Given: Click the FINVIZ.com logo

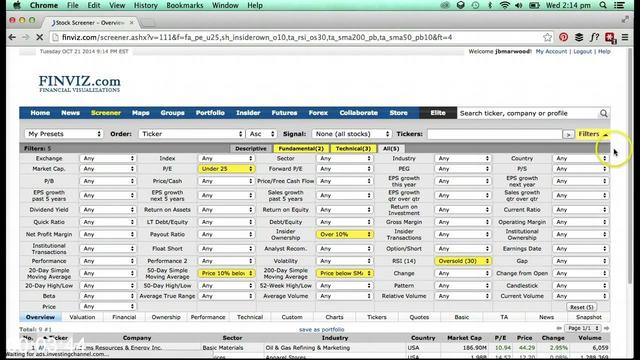Looking at the screenshot, I should point(80,83).
